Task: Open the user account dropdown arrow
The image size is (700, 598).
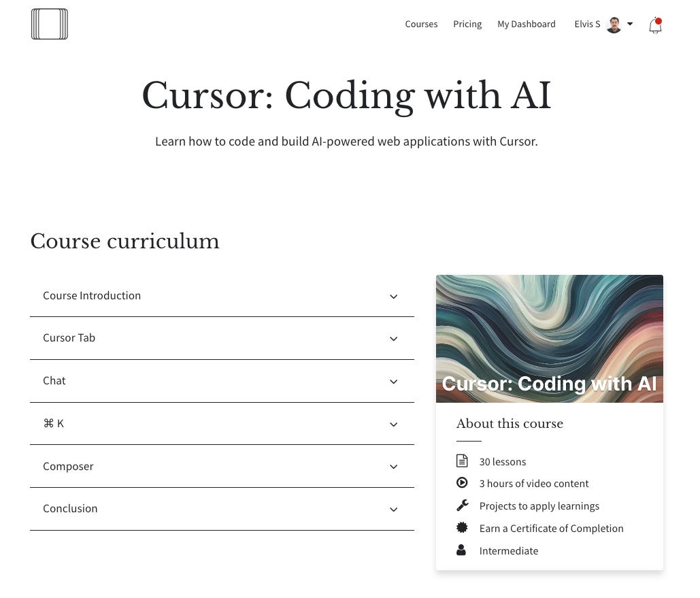Action: point(630,24)
